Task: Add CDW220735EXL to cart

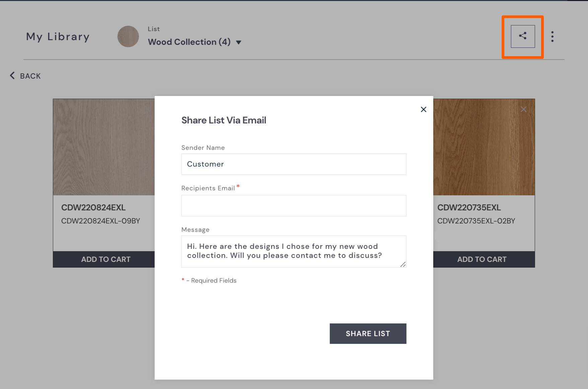Action: (482, 259)
